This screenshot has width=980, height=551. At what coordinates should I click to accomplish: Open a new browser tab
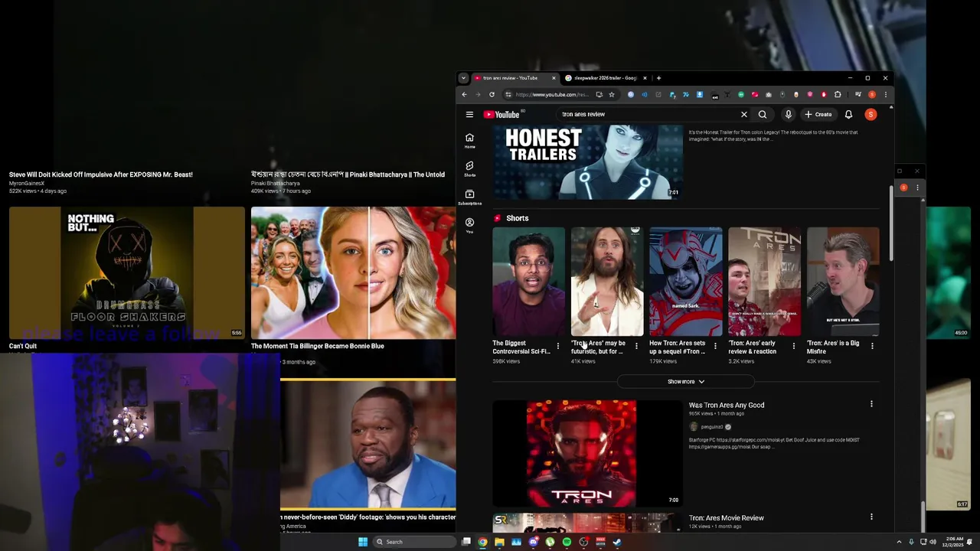tap(658, 78)
